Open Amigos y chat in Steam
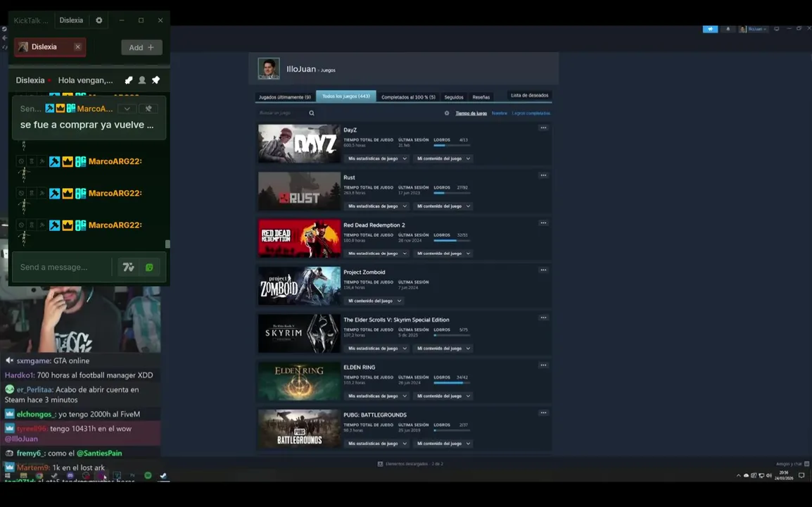The height and width of the screenshot is (507, 812). pos(792,464)
